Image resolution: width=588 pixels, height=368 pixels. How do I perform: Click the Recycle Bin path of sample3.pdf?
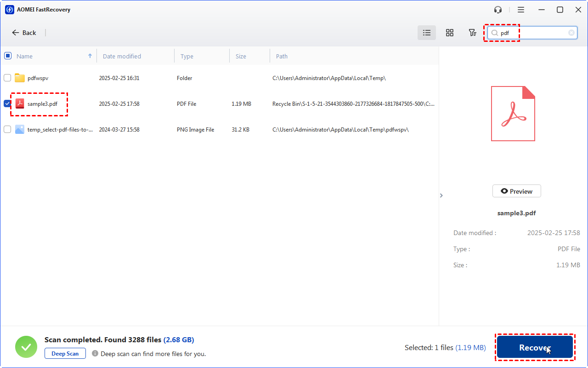pyautogui.click(x=353, y=104)
